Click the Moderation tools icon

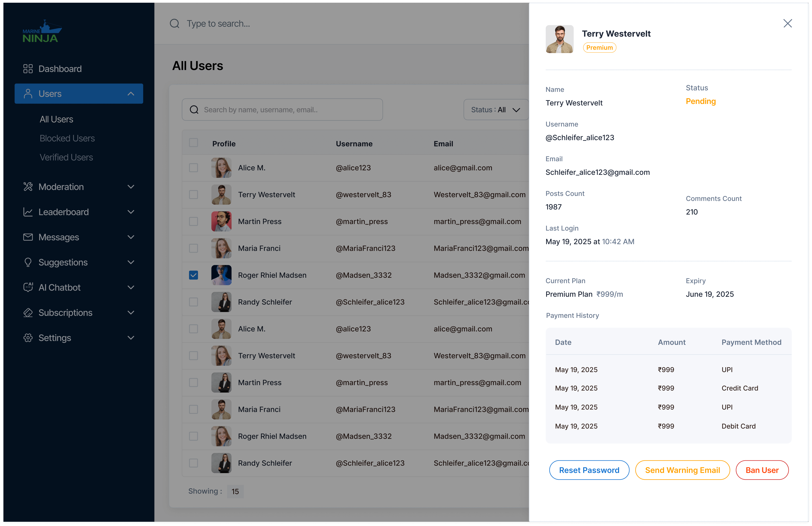[x=28, y=187]
